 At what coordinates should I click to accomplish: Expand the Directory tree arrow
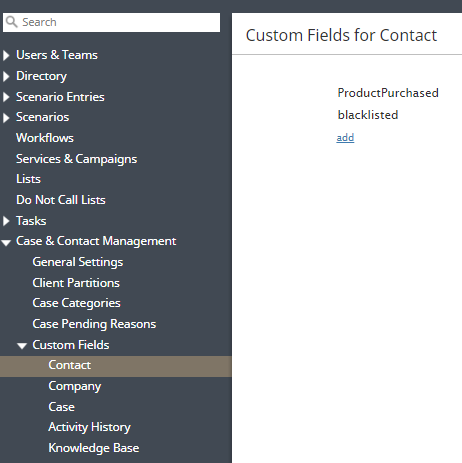(6, 76)
